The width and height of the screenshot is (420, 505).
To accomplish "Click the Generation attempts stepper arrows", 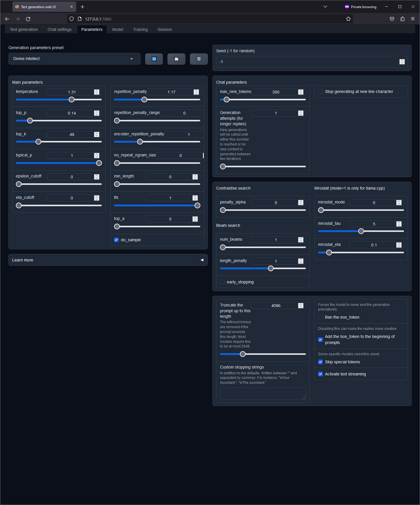I will 301,113.
